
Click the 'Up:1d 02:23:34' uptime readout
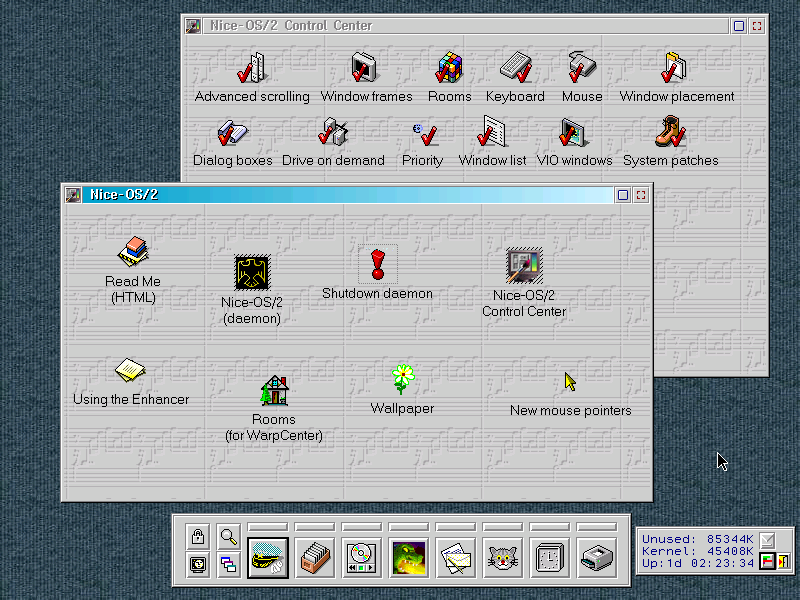698,563
